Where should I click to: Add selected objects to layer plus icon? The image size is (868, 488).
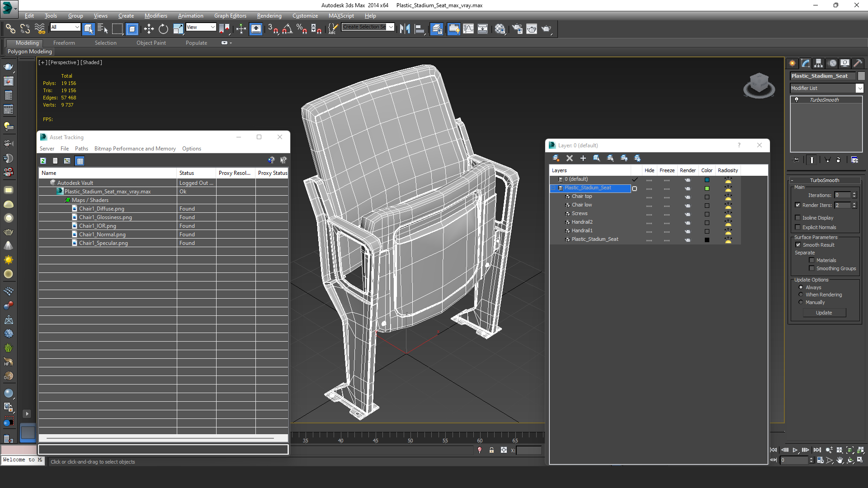coord(583,158)
